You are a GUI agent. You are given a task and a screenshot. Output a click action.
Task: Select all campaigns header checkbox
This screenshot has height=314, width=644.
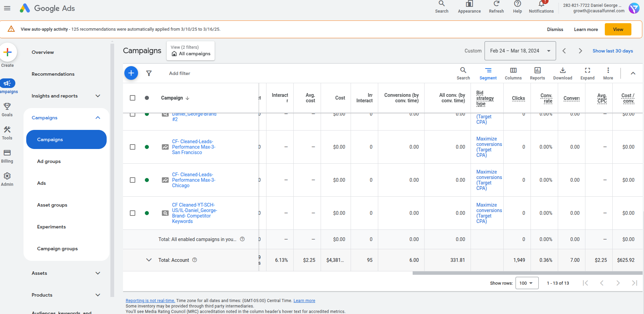[133, 98]
